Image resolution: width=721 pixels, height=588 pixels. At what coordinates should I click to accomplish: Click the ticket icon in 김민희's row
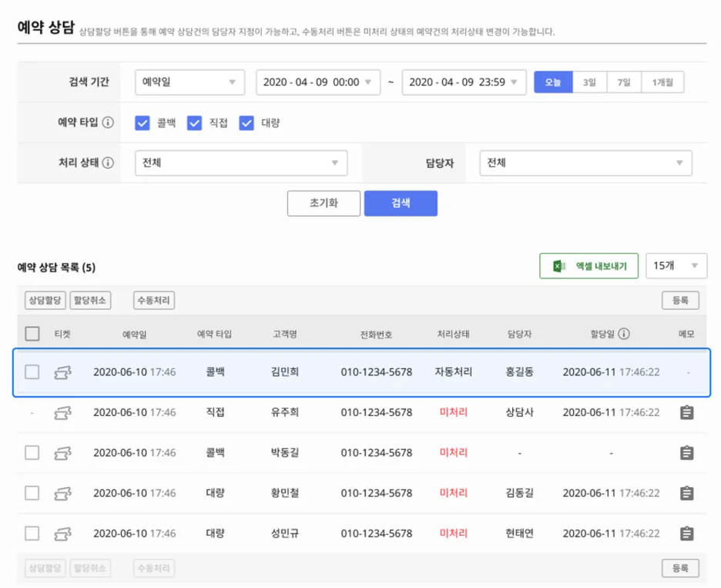pyautogui.click(x=63, y=371)
